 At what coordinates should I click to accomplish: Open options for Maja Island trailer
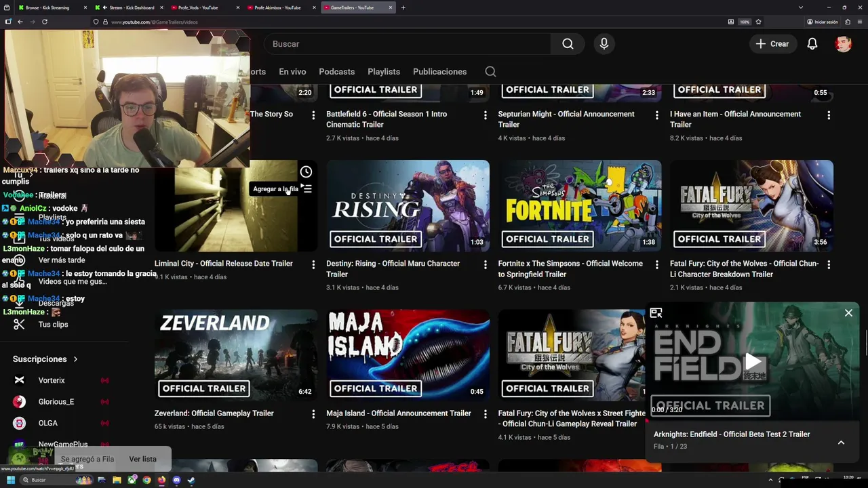pyautogui.click(x=485, y=413)
